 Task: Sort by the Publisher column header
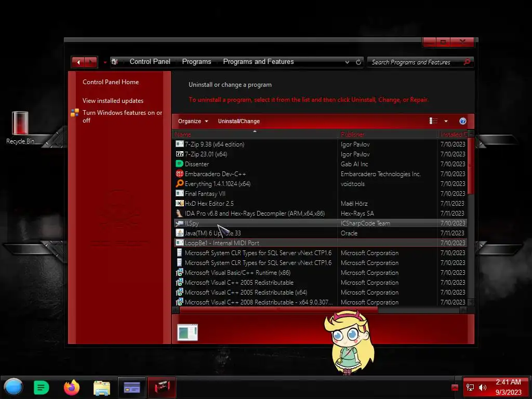388,135
